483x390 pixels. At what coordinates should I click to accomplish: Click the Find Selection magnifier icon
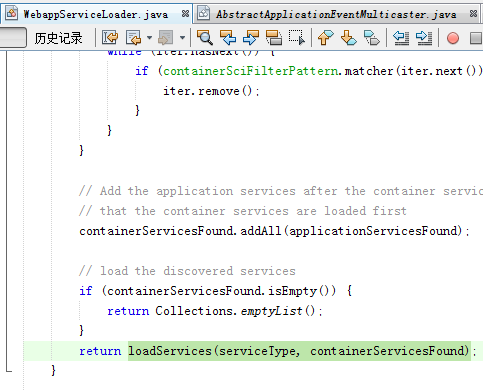point(205,38)
